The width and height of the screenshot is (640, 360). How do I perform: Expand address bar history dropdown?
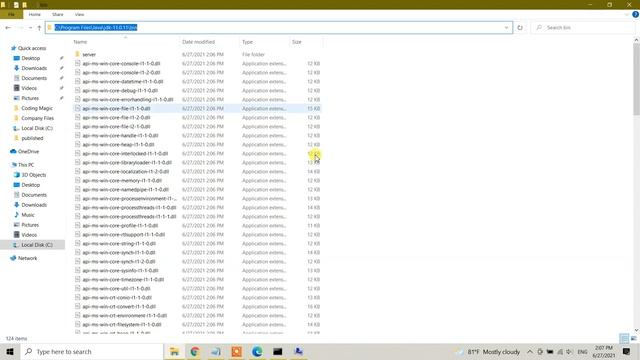point(507,28)
